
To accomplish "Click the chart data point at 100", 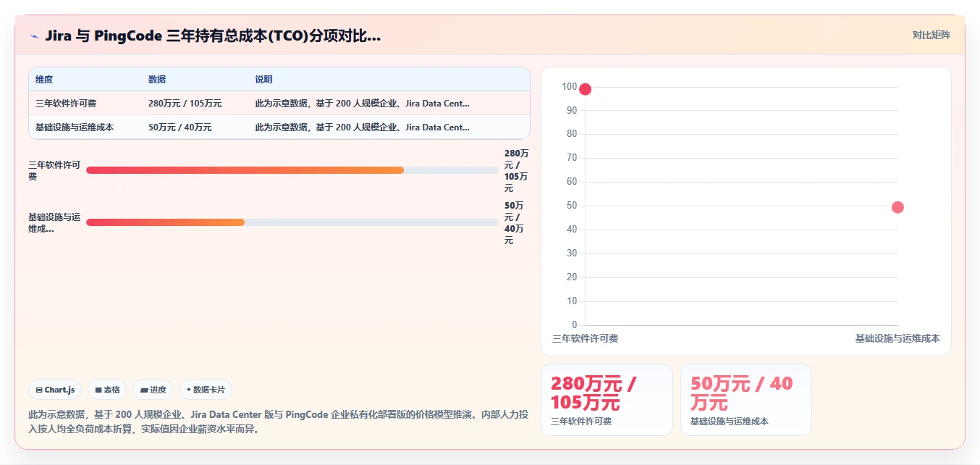I will tap(585, 89).
